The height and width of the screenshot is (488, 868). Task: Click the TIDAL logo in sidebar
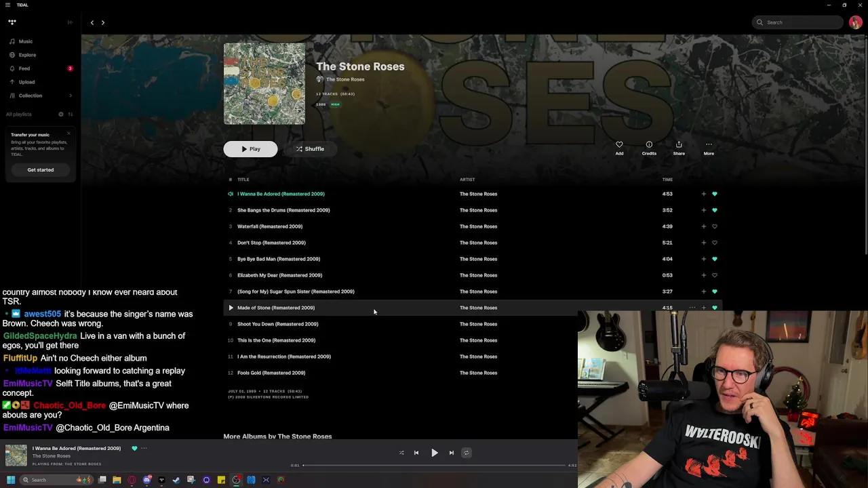[x=12, y=22]
